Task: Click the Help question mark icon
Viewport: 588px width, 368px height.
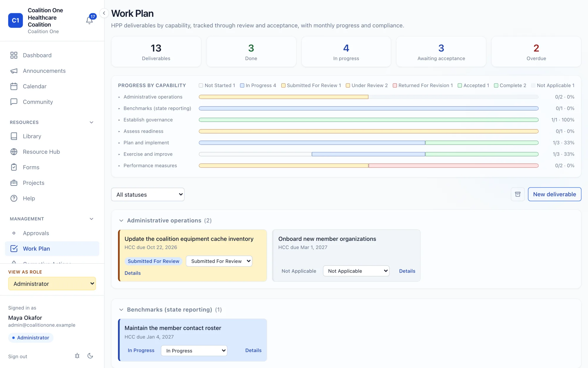Action: coord(14,198)
